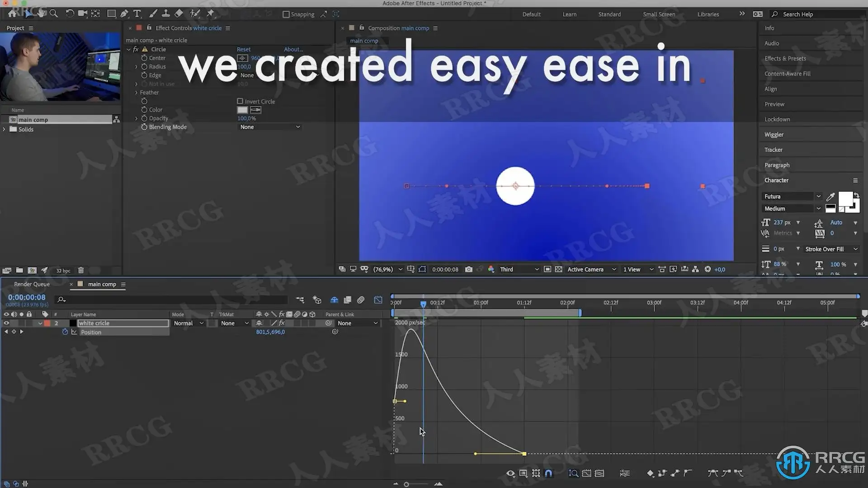The width and height of the screenshot is (868, 488).
Task: Toggle the graph editor button in timeline
Action: pos(378,300)
